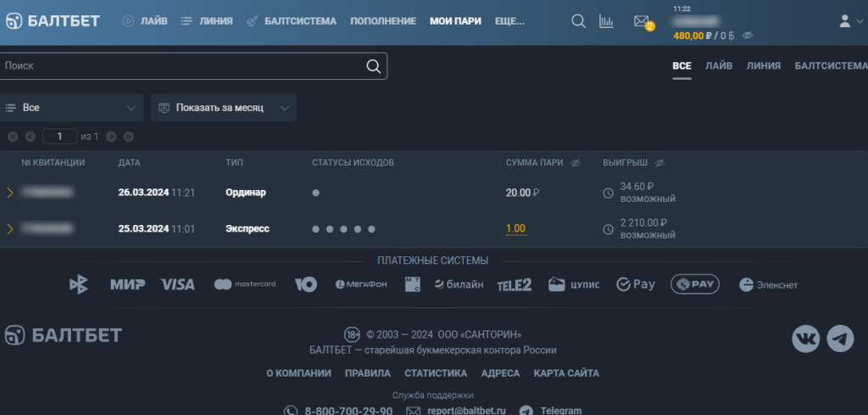Expand the Экспресс bet row from 25.03.2024
868x415 pixels.
[9, 228]
